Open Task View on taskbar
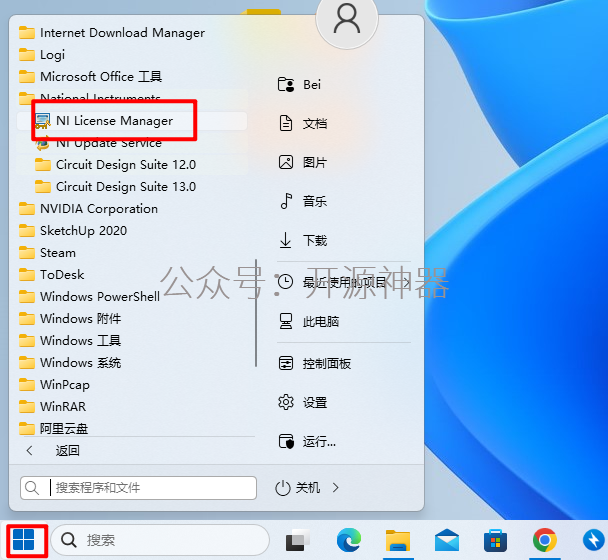The width and height of the screenshot is (608, 560). click(x=298, y=540)
